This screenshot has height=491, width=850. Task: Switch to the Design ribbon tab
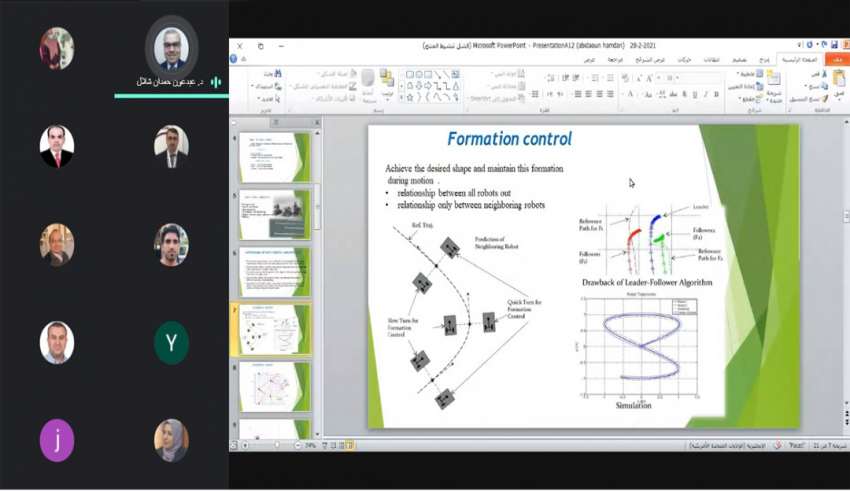[x=739, y=60]
